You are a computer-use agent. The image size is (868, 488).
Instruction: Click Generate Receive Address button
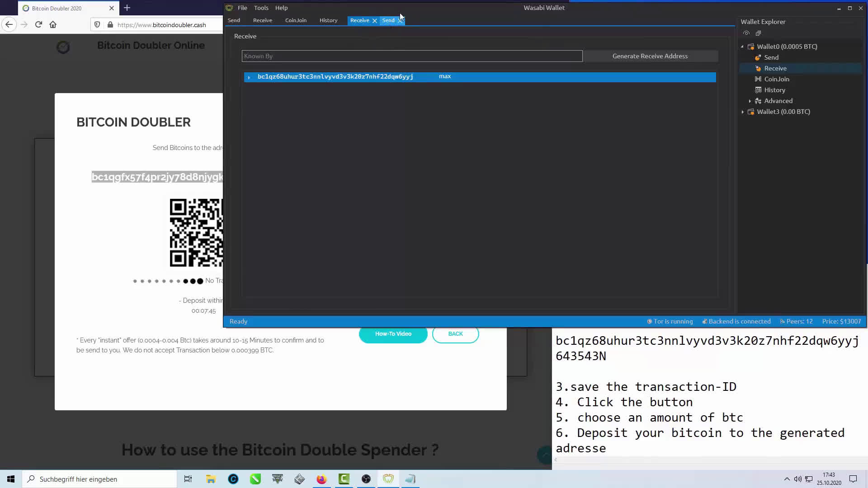click(650, 56)
